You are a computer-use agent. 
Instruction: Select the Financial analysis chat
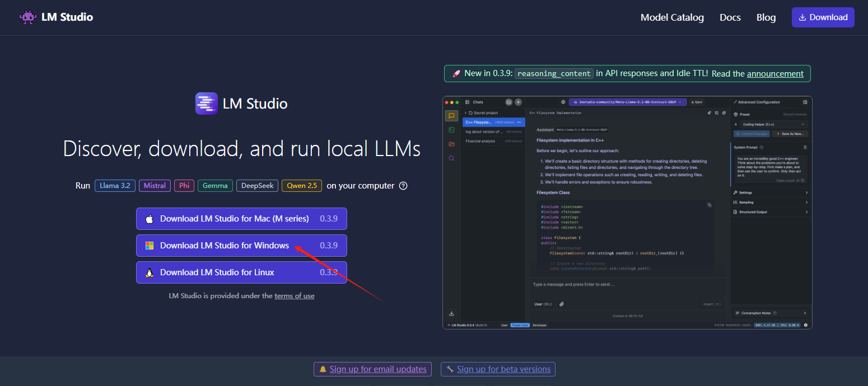[x=493, y=141]
